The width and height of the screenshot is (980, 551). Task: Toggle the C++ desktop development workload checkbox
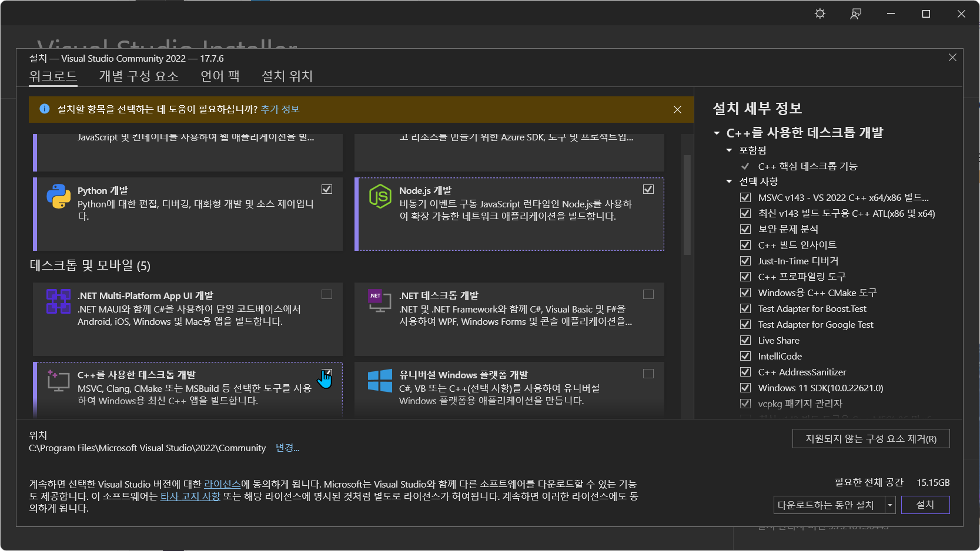(x=327, y=374)
